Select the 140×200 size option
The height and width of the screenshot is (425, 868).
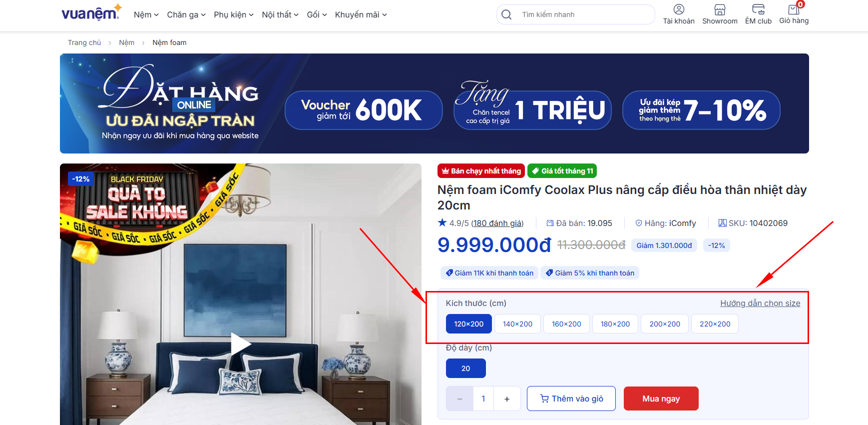517,324
